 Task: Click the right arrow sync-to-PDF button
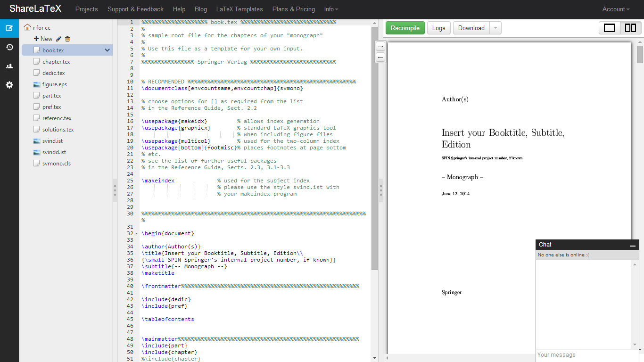(380, 46)
